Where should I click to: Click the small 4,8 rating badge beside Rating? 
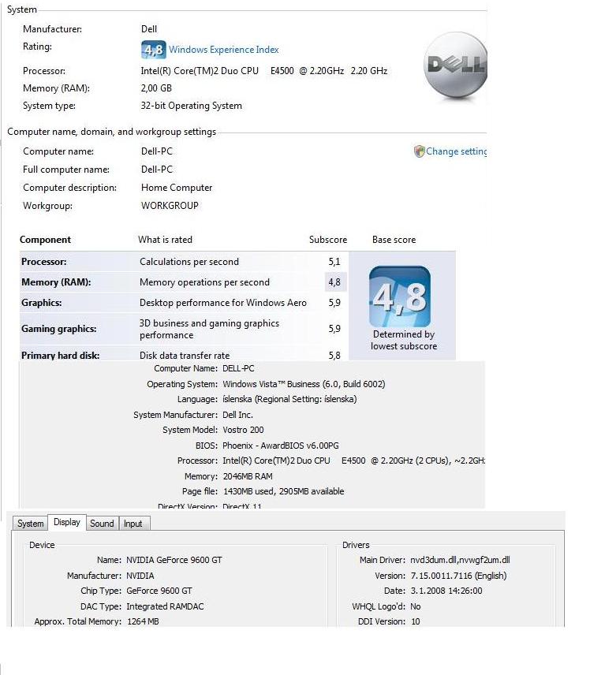coord(153,50)
